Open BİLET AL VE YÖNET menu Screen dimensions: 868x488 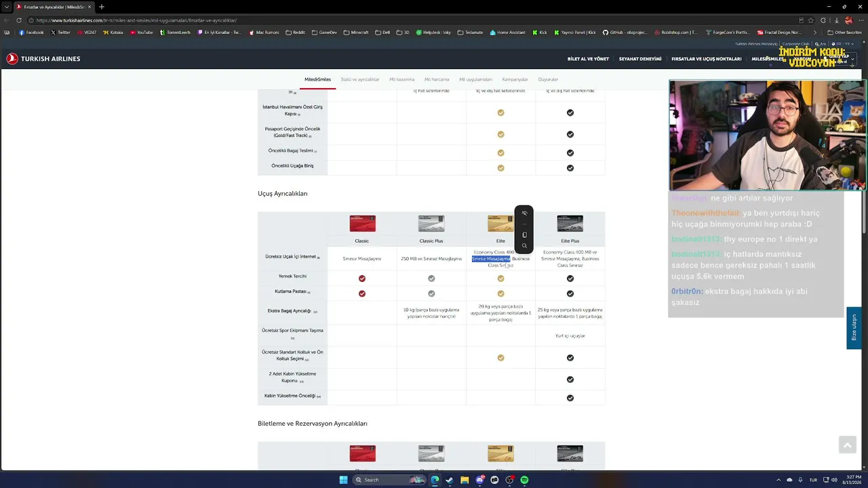point(588,59)
